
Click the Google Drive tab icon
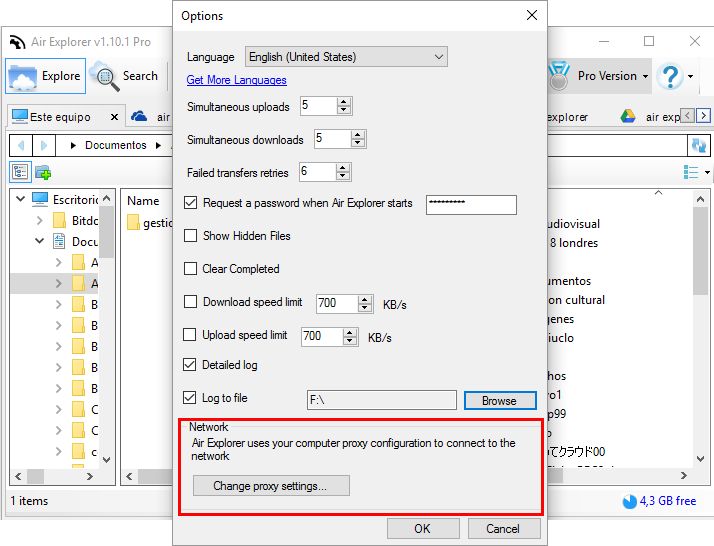point(628,117)
